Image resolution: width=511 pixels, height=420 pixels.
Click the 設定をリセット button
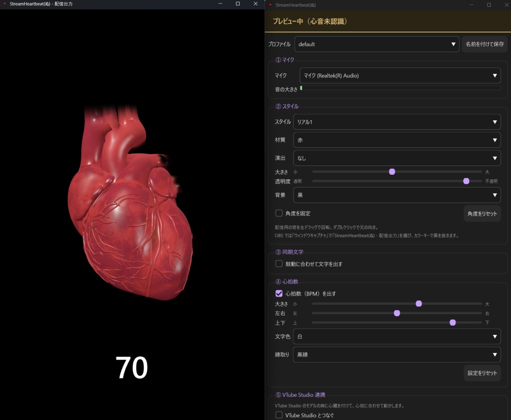click(x=482, y=373)
